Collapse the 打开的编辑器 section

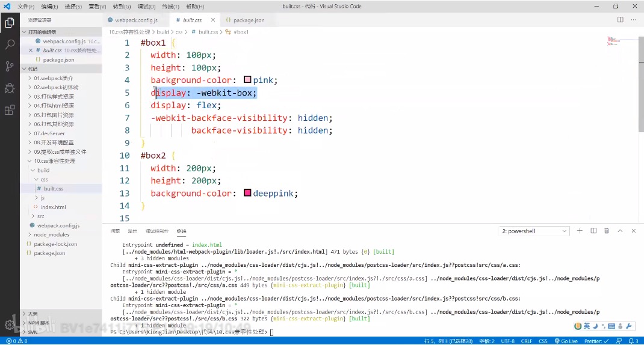[x=61, y=32]
